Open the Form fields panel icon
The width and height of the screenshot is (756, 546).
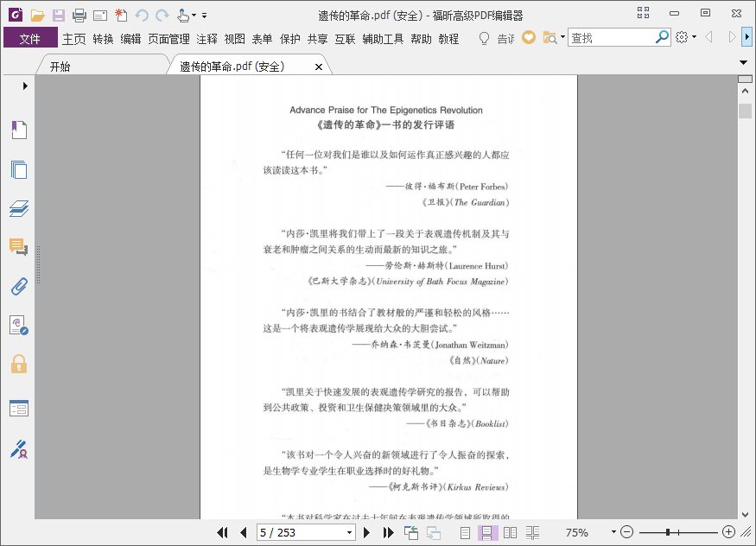click(19, 408)
